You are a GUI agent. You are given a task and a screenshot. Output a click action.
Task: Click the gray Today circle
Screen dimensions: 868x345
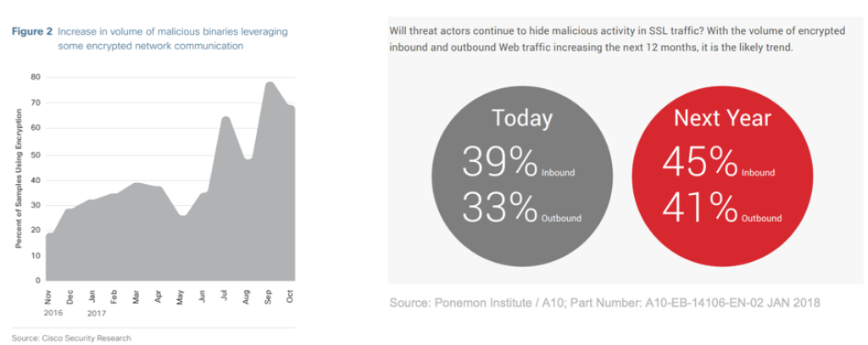(x=522, y=176)
